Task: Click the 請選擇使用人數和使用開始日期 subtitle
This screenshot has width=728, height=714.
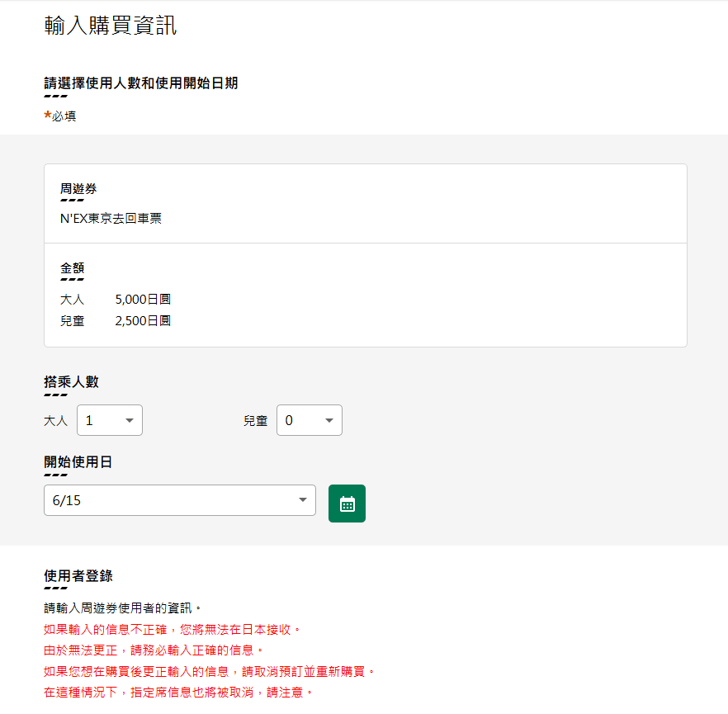Action: pyautogui.click(x=140, y=83)
